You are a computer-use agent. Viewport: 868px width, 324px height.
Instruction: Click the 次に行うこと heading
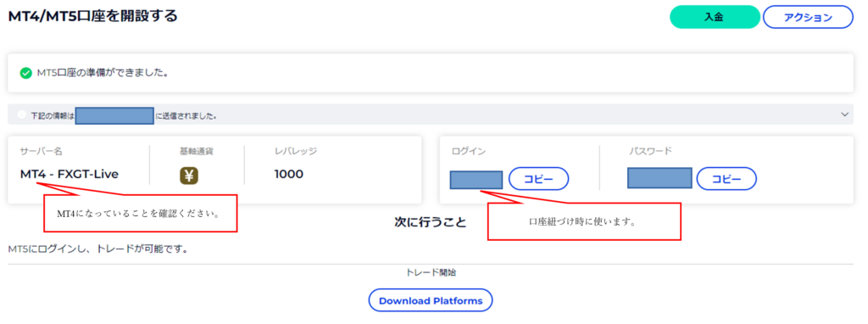[x=430, y=223]
